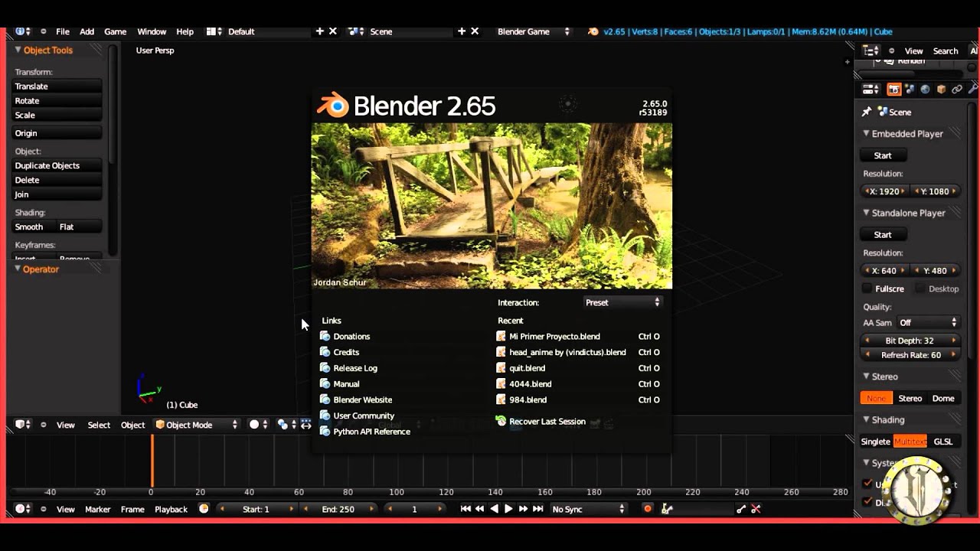Screen dimensions: 980x551
Task: Jump to the last frame
Action: (538, 509)
